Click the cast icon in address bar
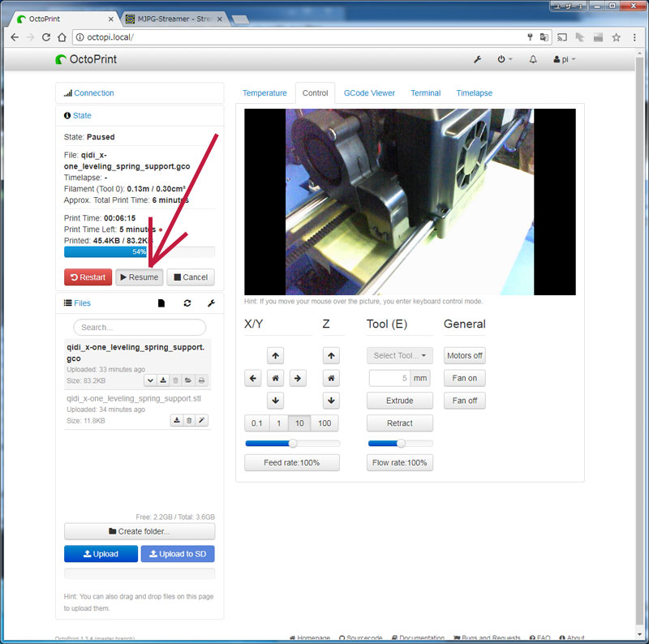Viewport: 649px width, 644px height. point(561,37)
